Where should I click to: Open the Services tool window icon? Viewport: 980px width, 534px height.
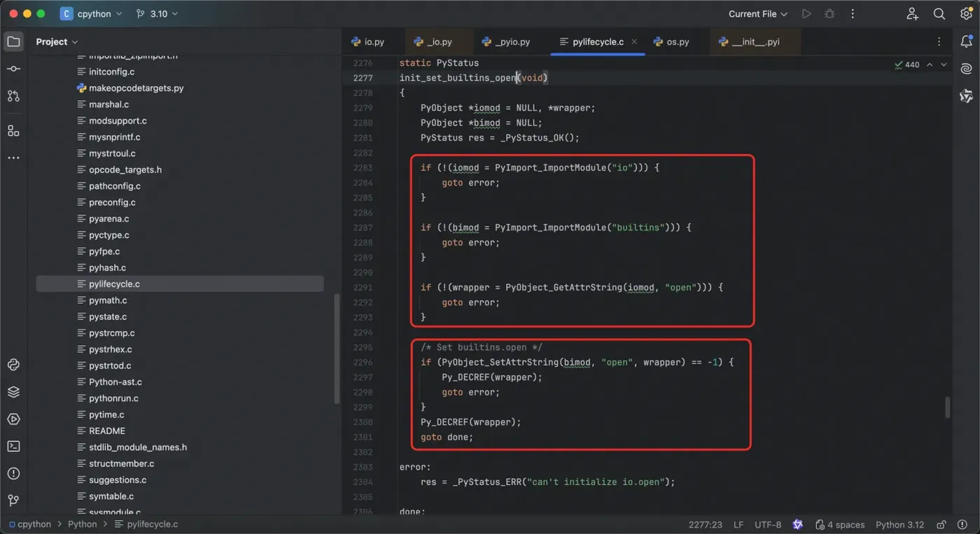pos(13,419)
